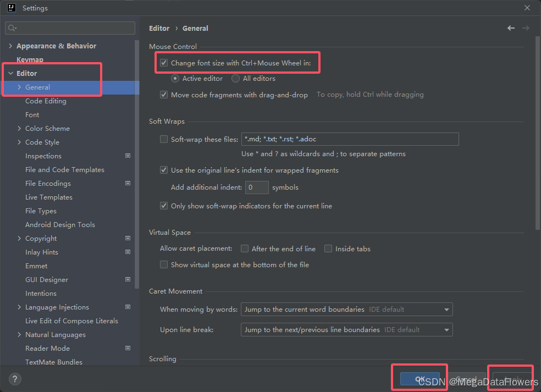Open Android Design Tools page
The width and height of the screenshot is (541, 392).
point(60,225)
